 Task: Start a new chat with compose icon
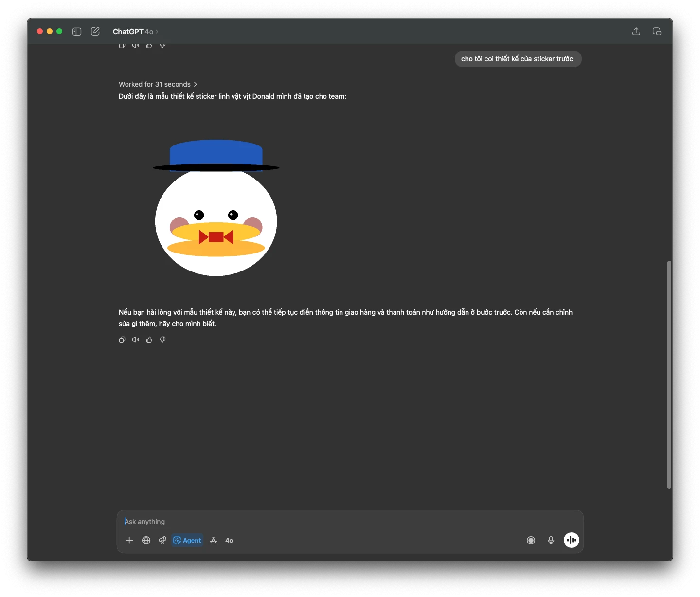95,31
